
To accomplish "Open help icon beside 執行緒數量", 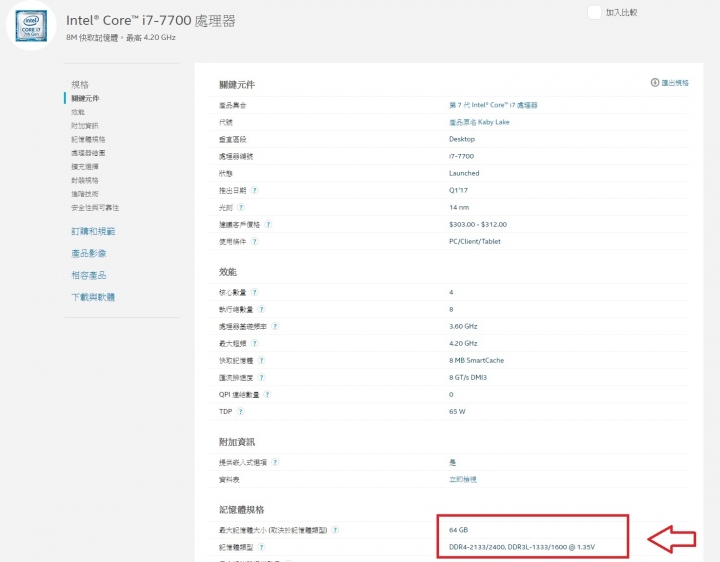I will click(x=261, y=309).
